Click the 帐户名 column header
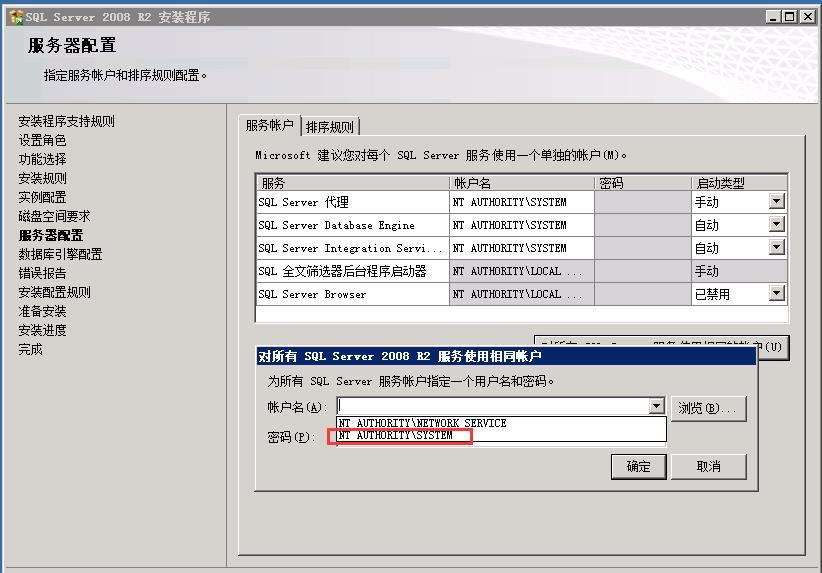 pos(522,183)
